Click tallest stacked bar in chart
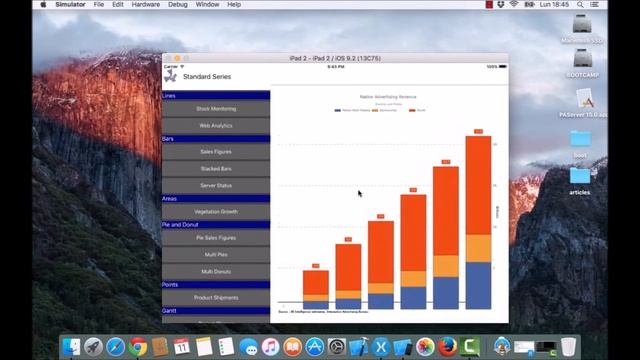Screen dimensions: 640x360 478,222
